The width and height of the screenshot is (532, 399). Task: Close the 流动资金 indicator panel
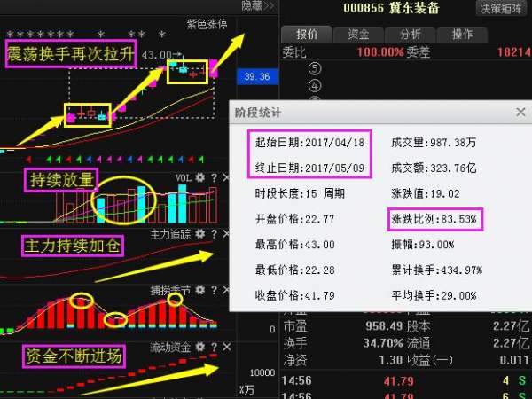(226, 346)
